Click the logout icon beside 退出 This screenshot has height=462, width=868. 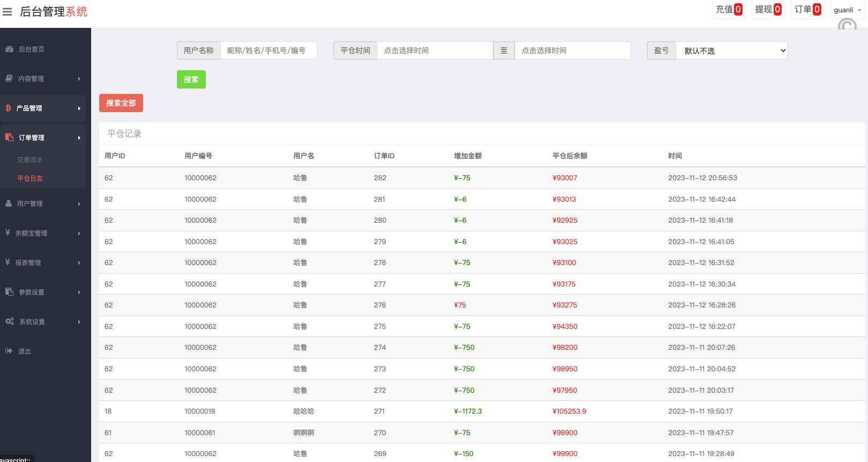[x=9, y=351]
